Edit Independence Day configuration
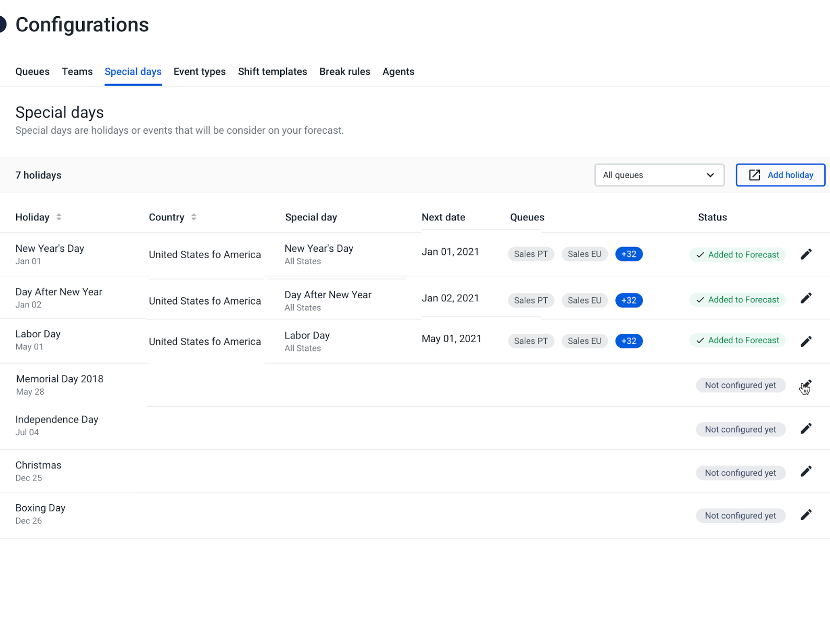The width and height of the screenshot is (830, 644). tap(806, 429)
